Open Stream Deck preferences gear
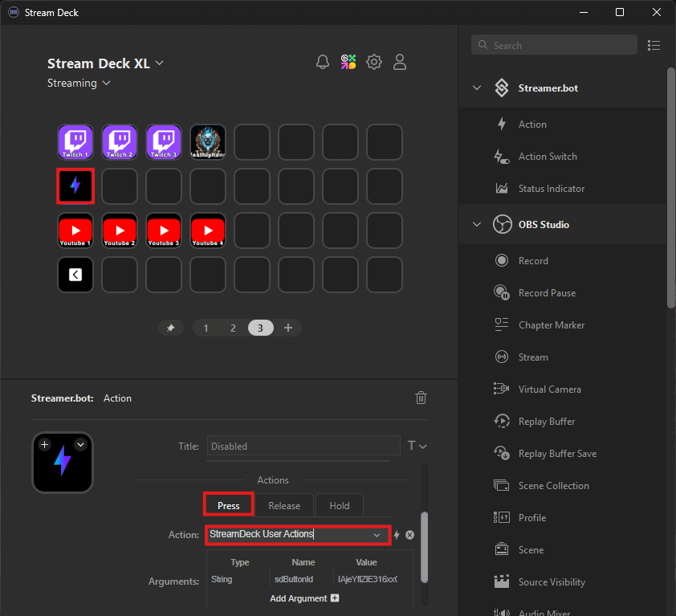This screenshot has width=676, height=616. coord(374,63)
